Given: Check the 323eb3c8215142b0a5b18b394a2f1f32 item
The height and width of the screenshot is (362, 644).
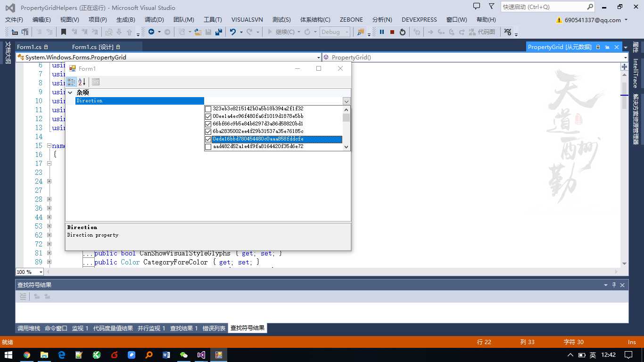Looking at the screenshot, I should (208, 109).
